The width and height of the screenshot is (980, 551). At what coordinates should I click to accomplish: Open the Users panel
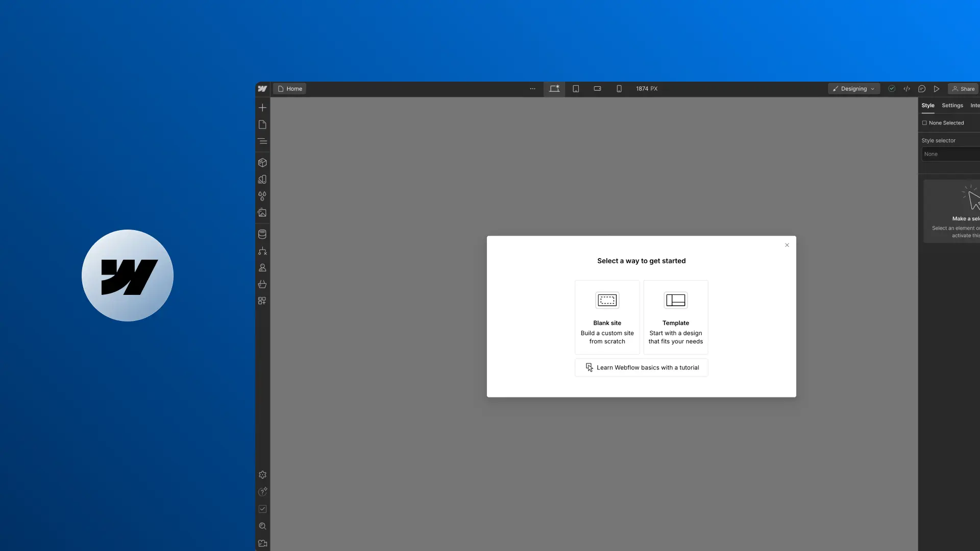tap(262, 267)
